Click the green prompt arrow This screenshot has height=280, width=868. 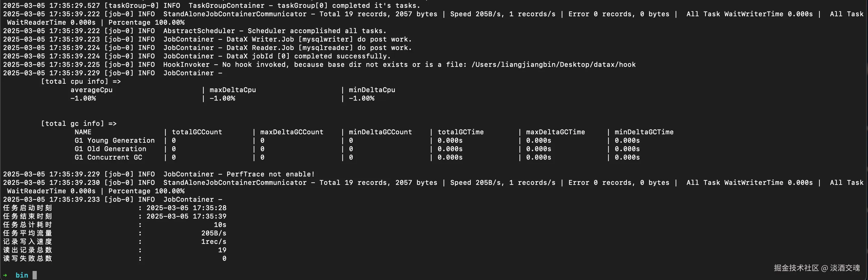5,275
